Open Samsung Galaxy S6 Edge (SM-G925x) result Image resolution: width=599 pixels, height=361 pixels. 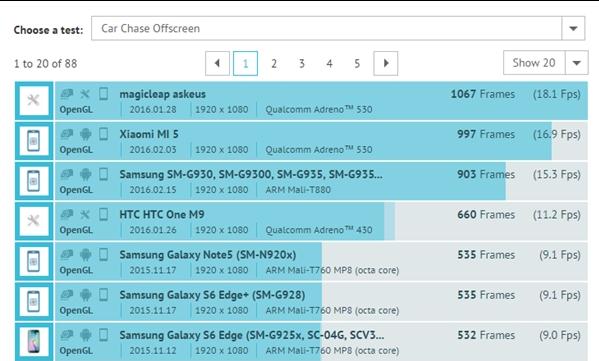[x=252, y=335]
